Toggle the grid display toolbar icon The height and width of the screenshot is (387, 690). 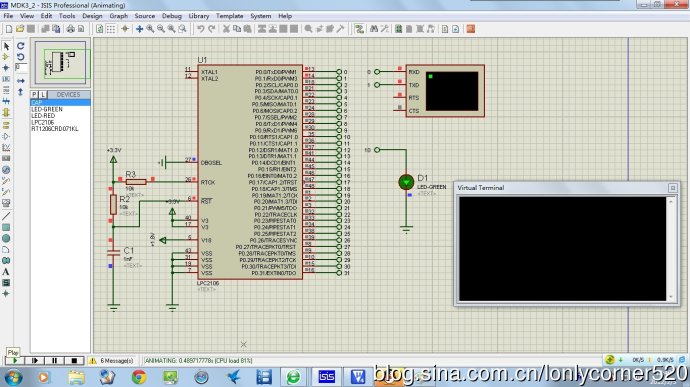(111, 29)
